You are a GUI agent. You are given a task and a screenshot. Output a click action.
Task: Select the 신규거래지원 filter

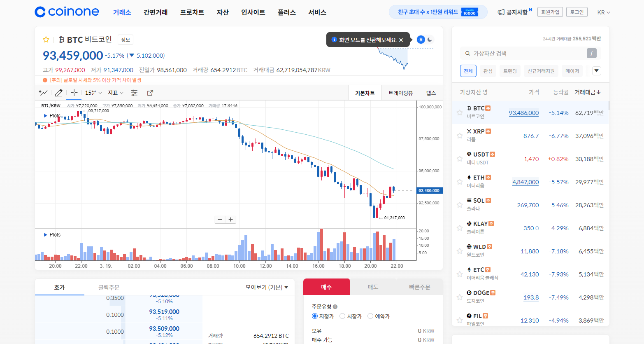(541, 71)
